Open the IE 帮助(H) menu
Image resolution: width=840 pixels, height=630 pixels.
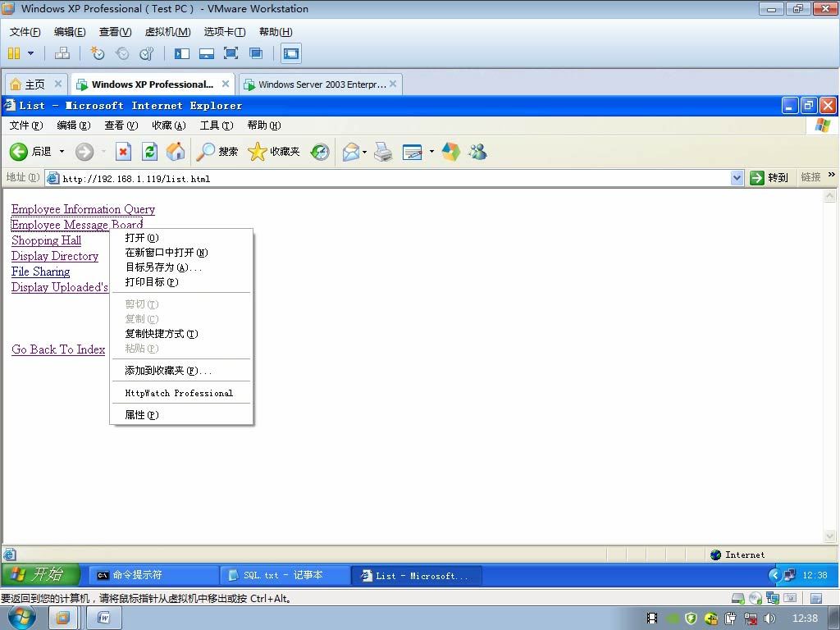pos(264,126)
